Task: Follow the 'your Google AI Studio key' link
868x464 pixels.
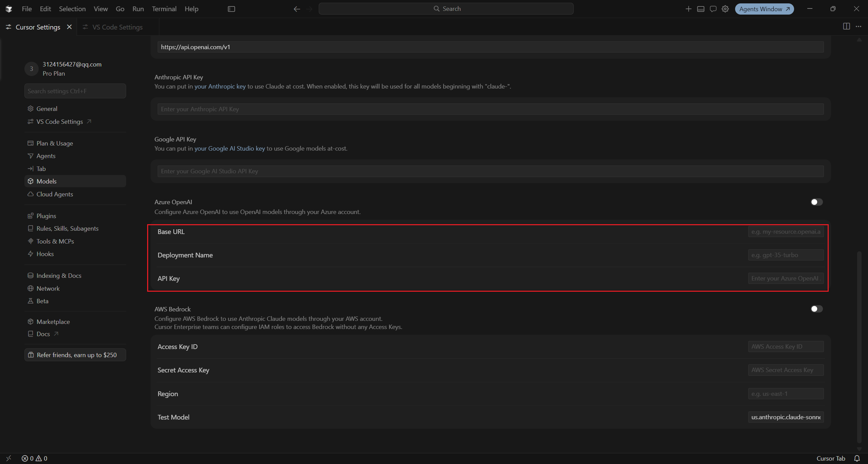Action: [230, 149]
